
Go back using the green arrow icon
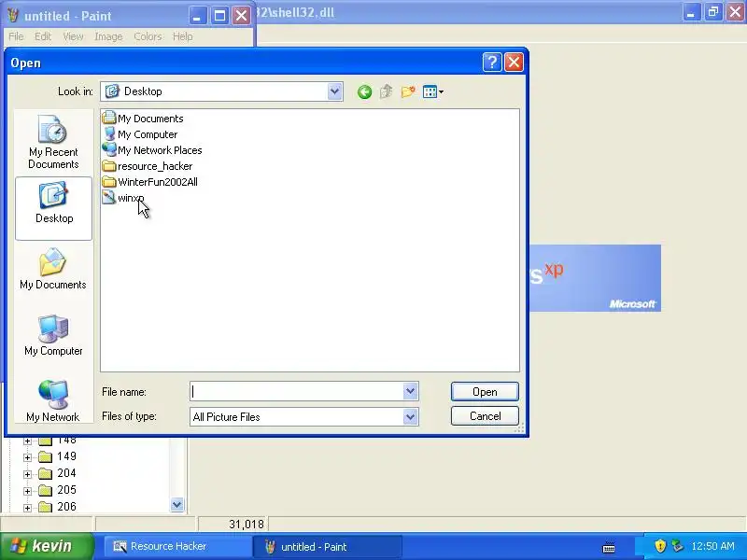(x=364, y=91)
